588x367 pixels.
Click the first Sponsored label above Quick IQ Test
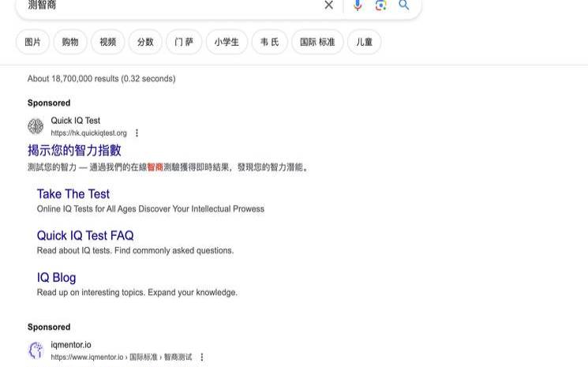tap(49, 103)
